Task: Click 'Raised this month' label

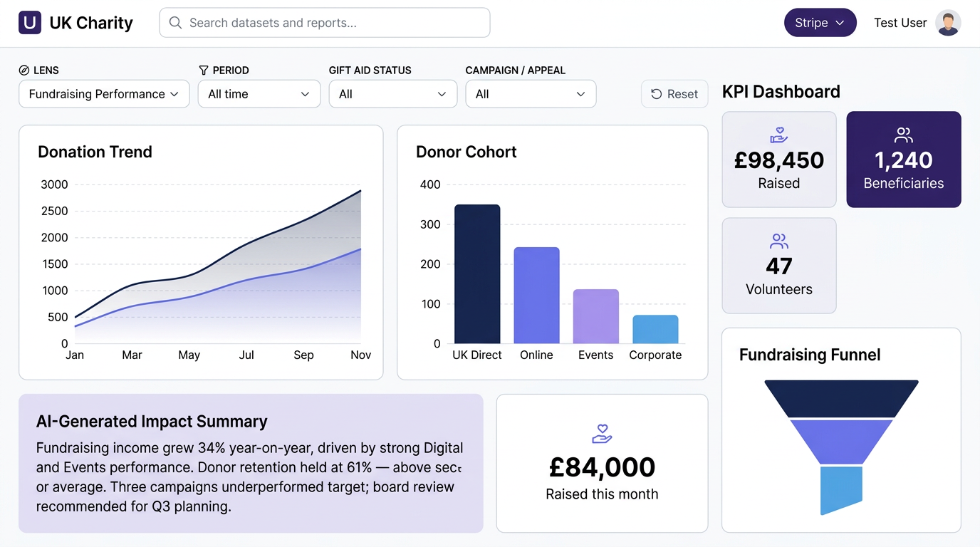Action: click(x=602, y=494)
